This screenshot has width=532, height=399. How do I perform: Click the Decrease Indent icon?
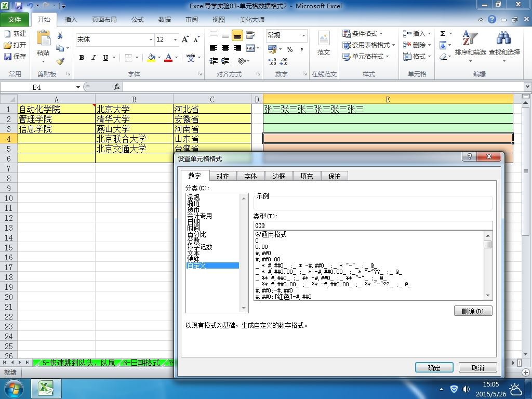[x=214, y=61]
